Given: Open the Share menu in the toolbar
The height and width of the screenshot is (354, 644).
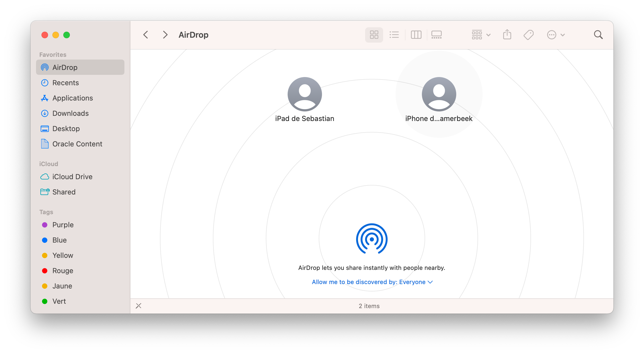Looking at the screenshot, I should coord(507,35).
